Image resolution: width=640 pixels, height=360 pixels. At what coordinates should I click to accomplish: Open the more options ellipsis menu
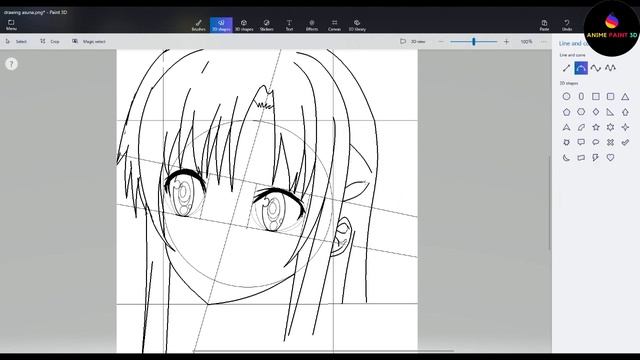(x=544, y=42)
